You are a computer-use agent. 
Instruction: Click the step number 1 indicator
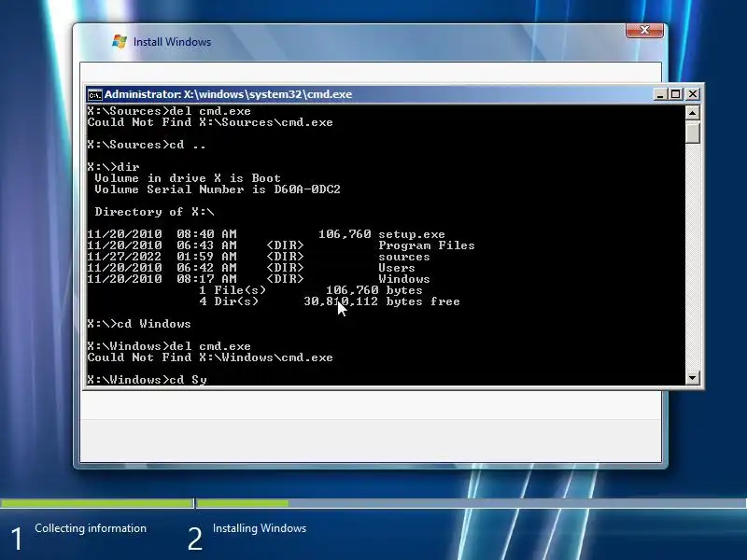tap(16, 539)
